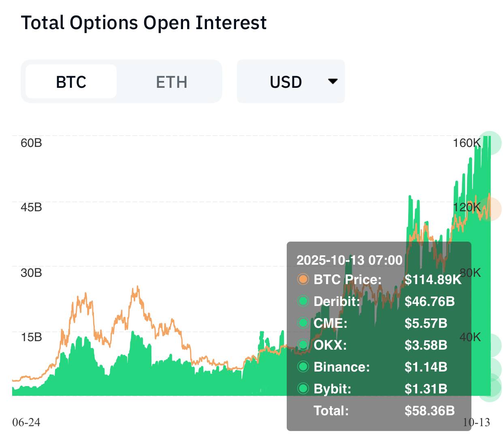
Task: Click the Total $58.36B value
Action: [x=429, y=410]
